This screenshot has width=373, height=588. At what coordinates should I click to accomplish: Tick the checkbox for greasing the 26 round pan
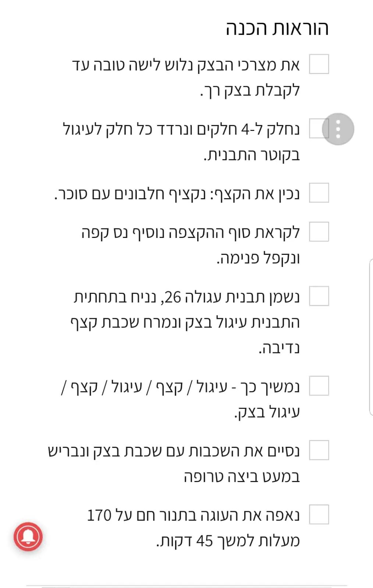pyautogui.click(x=319, y=296)
